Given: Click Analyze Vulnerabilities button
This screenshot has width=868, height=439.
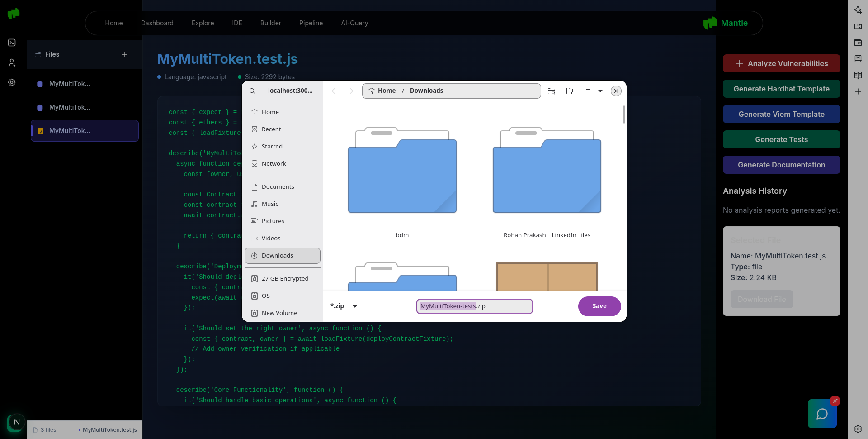Looking at the screenshot, I should click(781, 63).
